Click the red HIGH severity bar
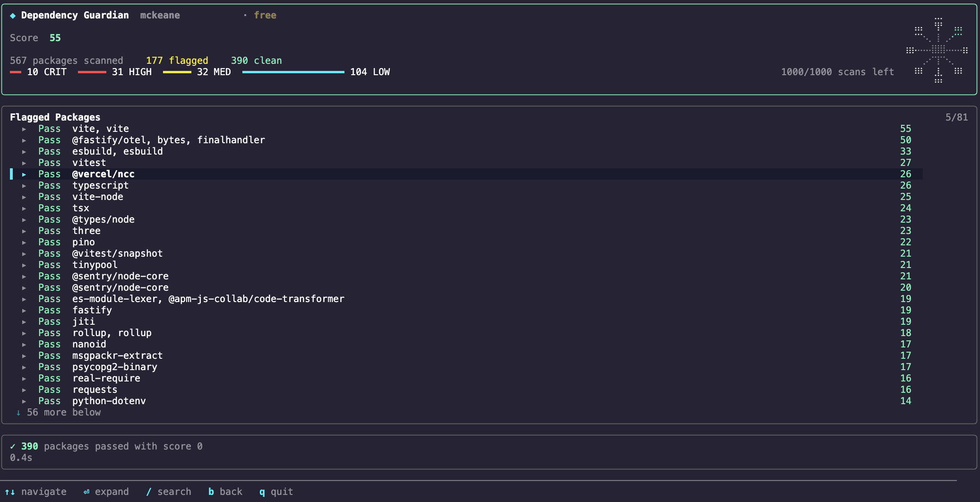Viewport: 980px width, 502px height. click(92, 72)
